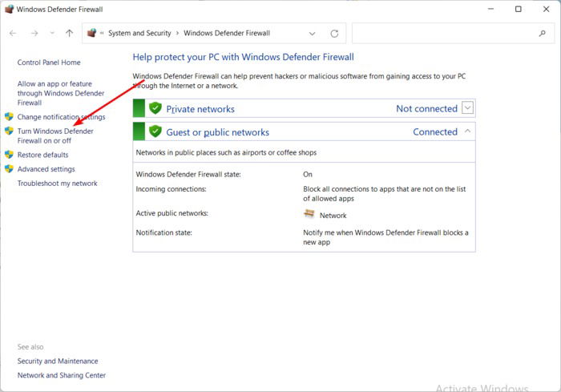Click shield icon beside Restore defaults

pos(9,155)
